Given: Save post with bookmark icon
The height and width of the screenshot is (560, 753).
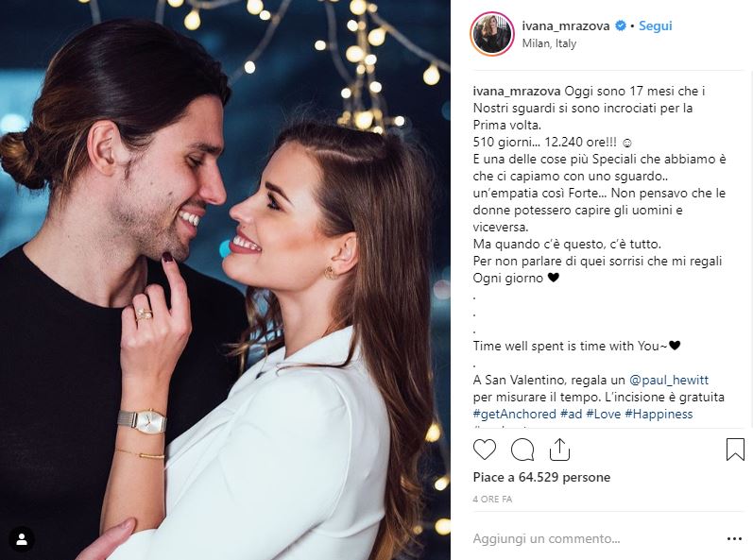Looking at the screenshot, I should point(735,450).
